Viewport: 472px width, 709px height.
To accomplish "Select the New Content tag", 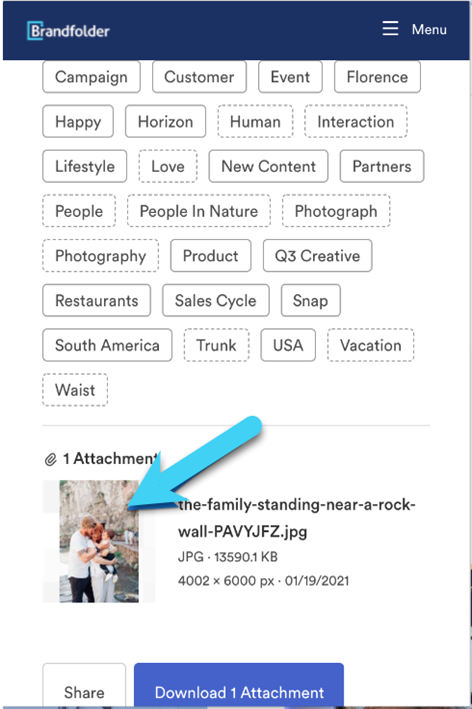I will 269,166.
